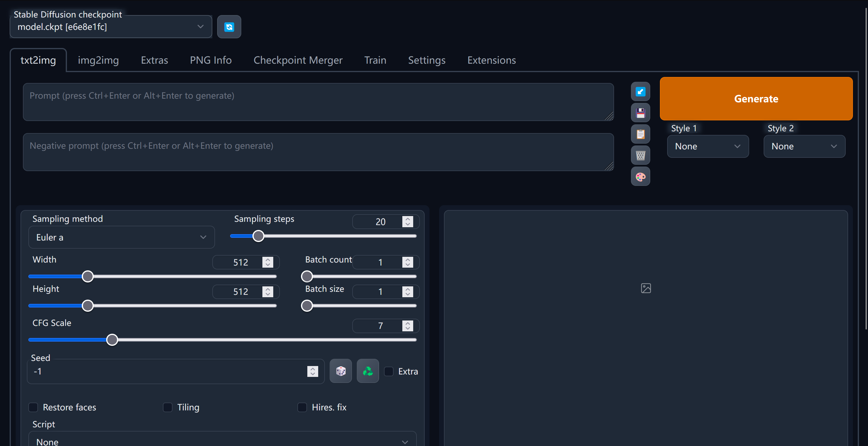Screen dimensions: 868x446
Task: Click the trash can clear prompt icon
Action: [640, 155]
